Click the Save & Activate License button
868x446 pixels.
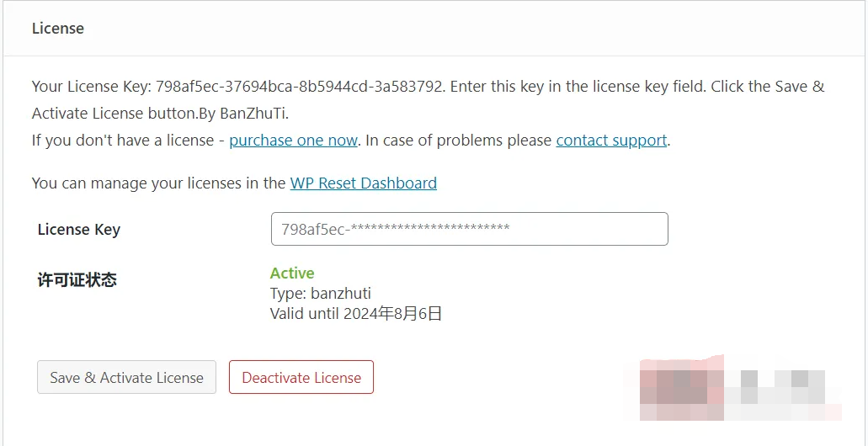(127, 377)
